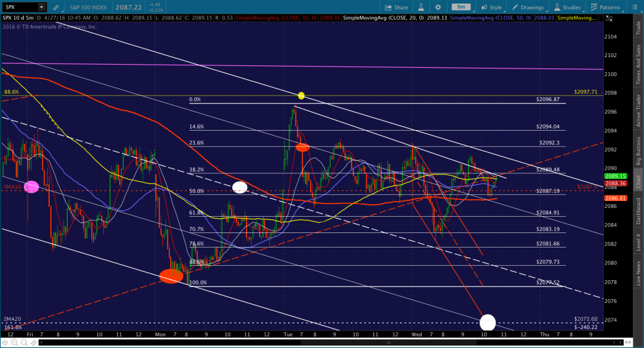Click the red 2088.36 price bubble
Image resolution: width=644 pixels, height=348 pixels.
pos(615,183)
